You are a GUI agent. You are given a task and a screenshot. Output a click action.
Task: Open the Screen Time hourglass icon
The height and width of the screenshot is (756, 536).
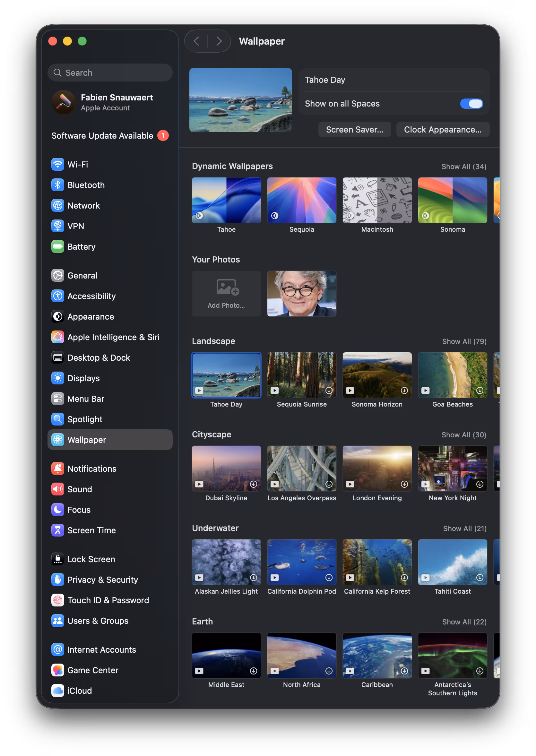58,530
